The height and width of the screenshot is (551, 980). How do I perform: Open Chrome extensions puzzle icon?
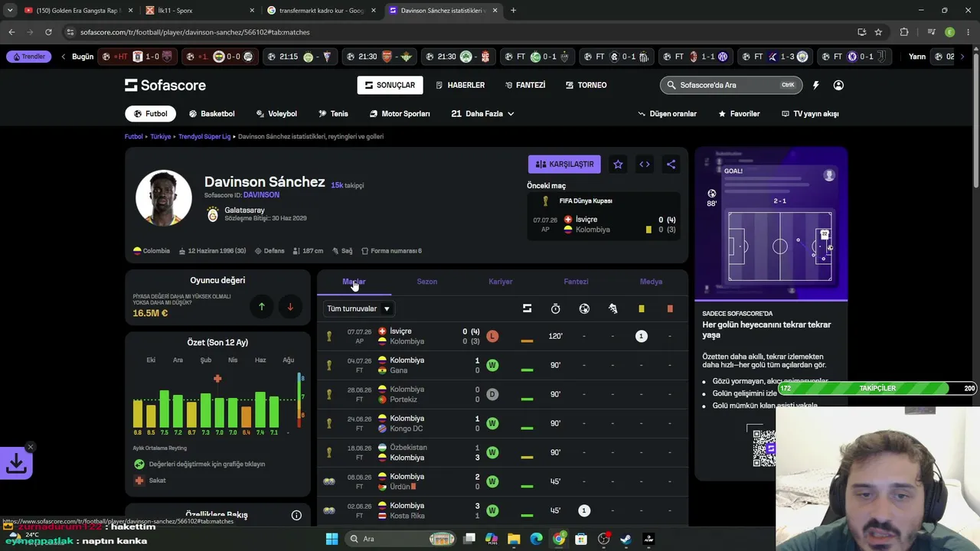[x=904, y=32]
